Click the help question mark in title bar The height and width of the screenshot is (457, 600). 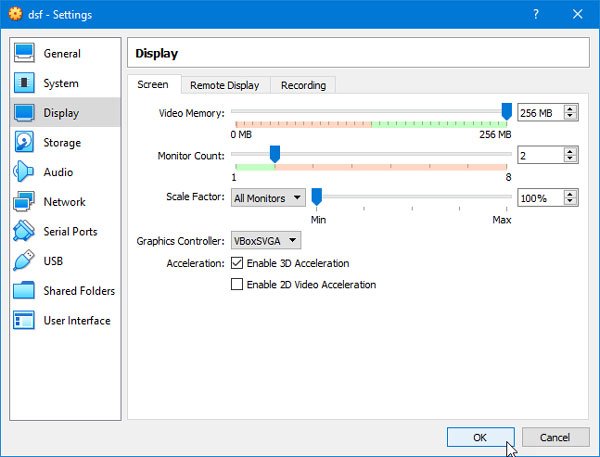536,14
